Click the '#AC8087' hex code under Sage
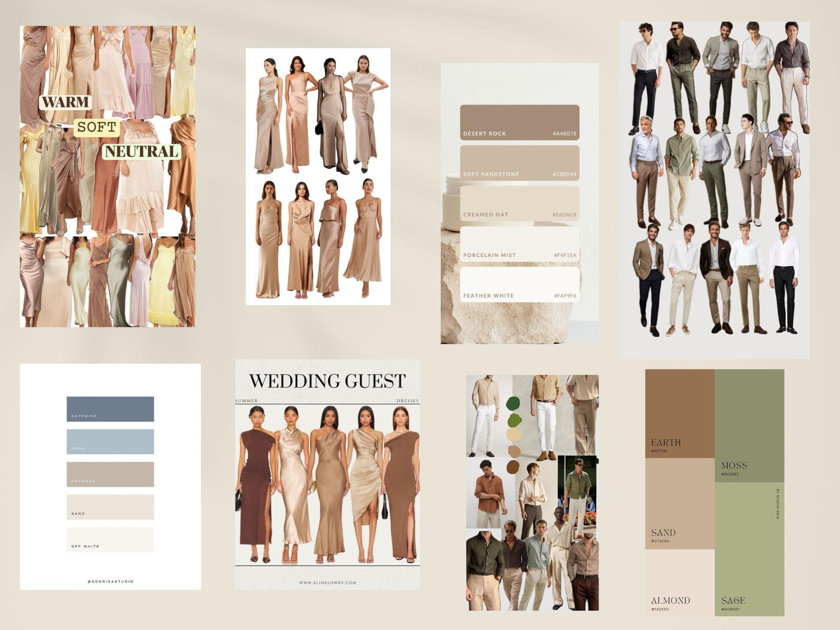Viewport: 840px width, 630px height. click(x=730, y=609)
